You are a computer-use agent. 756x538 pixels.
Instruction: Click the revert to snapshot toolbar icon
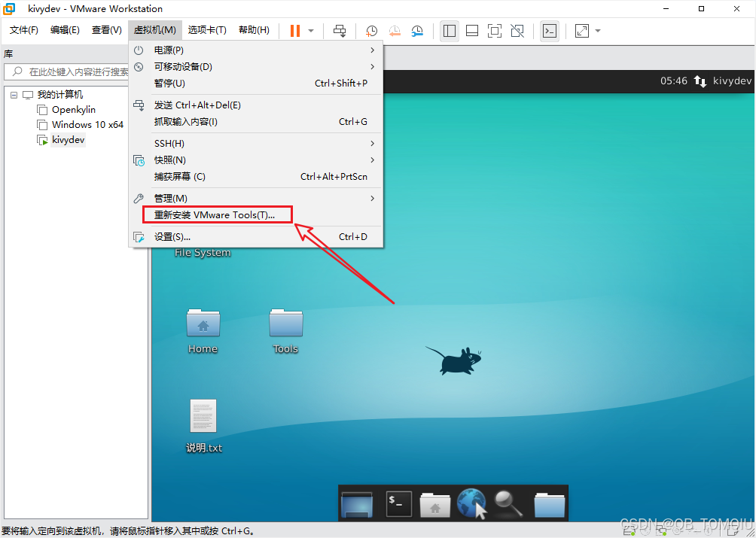point(395,31)
